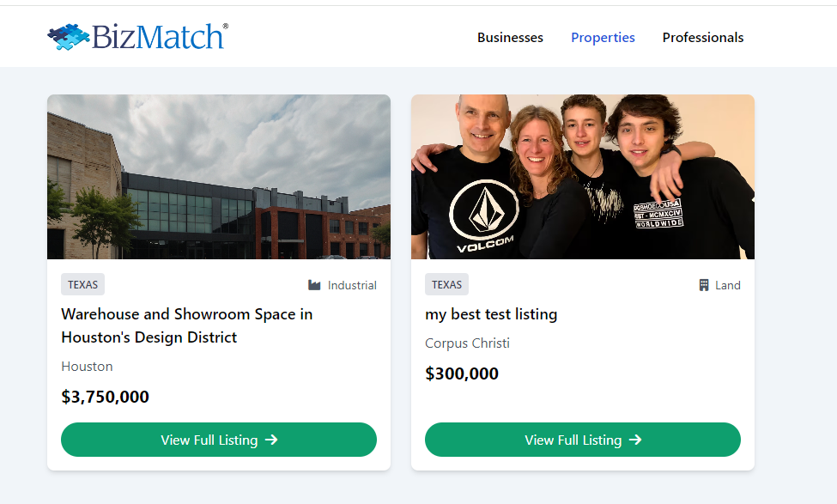The width and height of the screenshot is (837, 504).
Task: Click the TEXAS badge on warehouse card
Action: point(82,285)
